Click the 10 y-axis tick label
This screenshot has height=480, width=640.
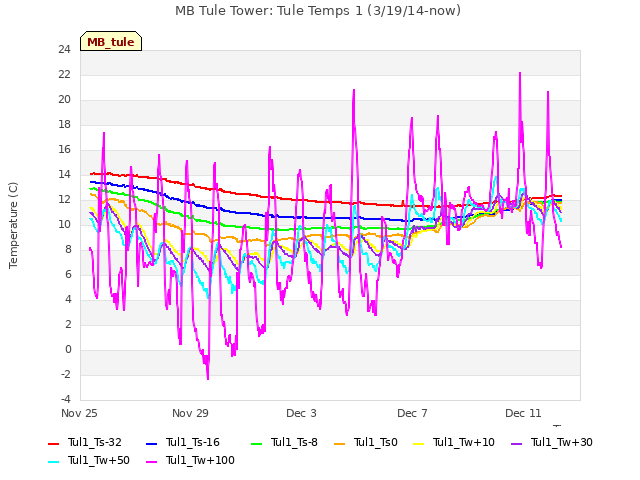64,224
